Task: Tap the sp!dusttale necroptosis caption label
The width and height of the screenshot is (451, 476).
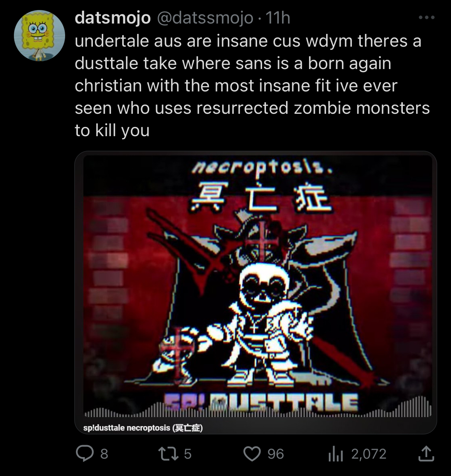Action: pos(143,427)
